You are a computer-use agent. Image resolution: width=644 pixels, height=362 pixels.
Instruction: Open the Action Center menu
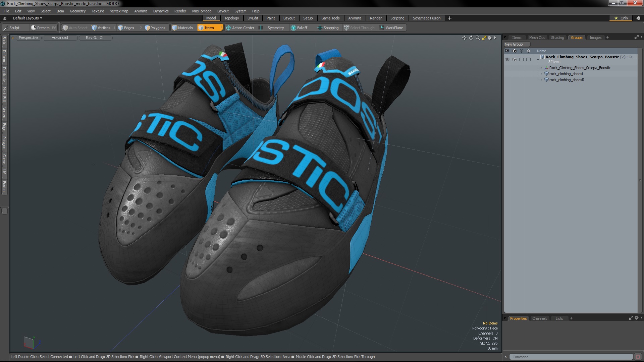click(x=240, y=28)
